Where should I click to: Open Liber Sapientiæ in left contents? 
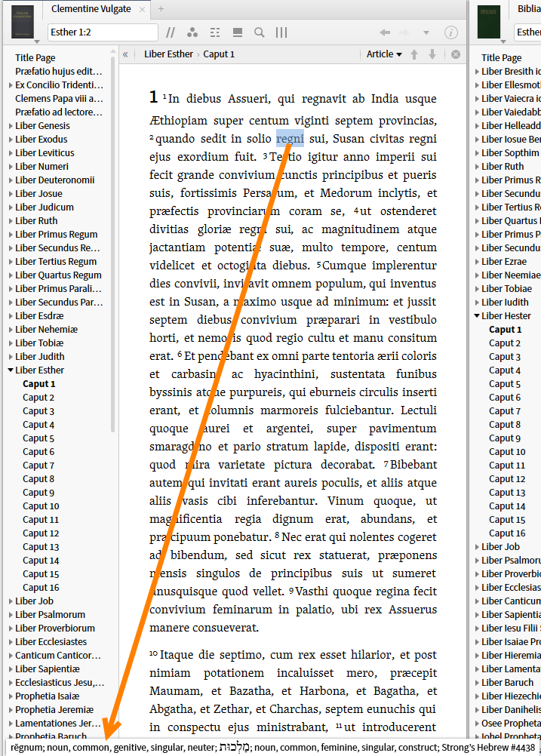[x=48, y=669]
